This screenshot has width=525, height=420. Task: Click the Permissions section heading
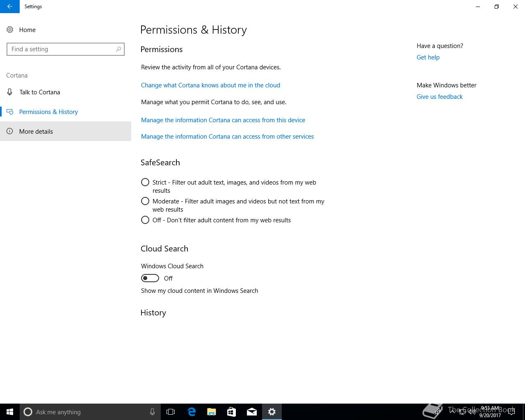[162, 49]
